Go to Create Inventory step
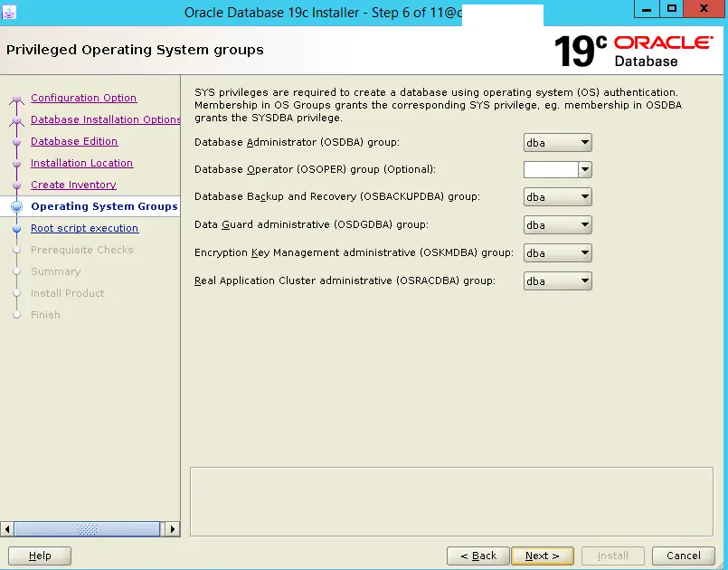728x570 pixels. (x=73, y=185)
